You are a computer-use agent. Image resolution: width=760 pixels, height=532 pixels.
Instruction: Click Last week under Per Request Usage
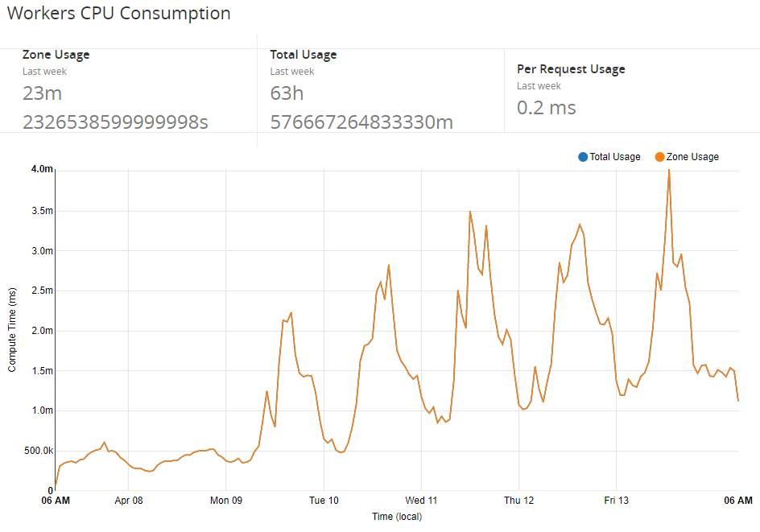pos(539,86)
